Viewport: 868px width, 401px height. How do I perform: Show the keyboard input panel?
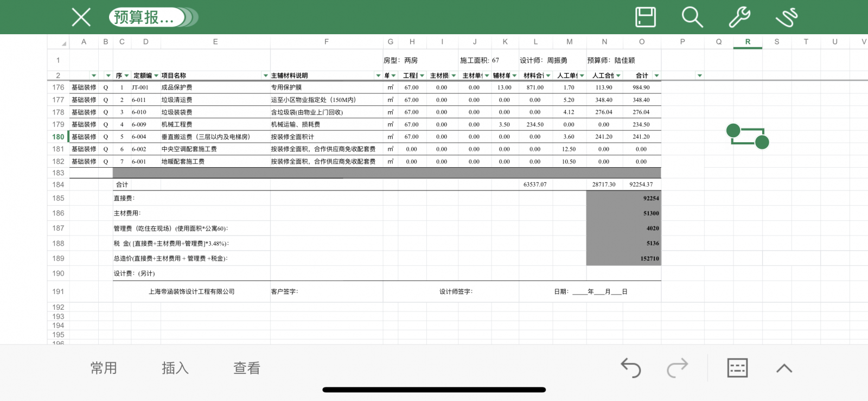[x=737, y=368]
